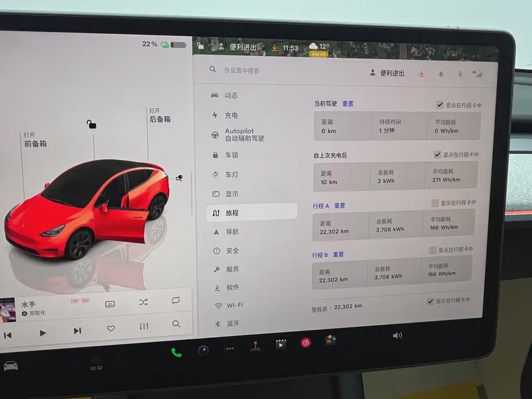This screenshot has width=532, height=399.
Task: Open the Toybox app icon
Action: tap(331, 340)
